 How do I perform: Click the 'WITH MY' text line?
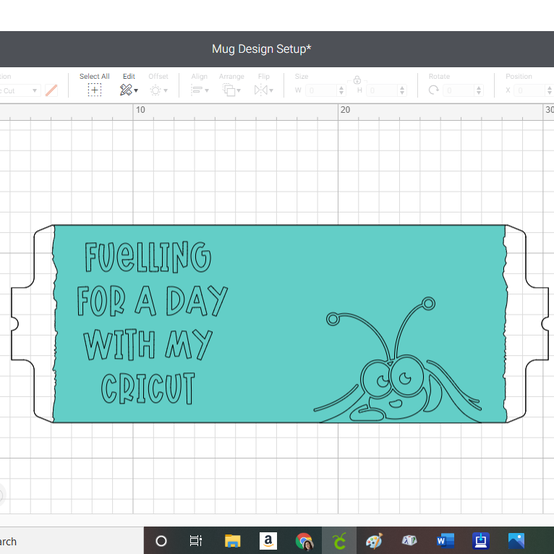tap(148, 344)
